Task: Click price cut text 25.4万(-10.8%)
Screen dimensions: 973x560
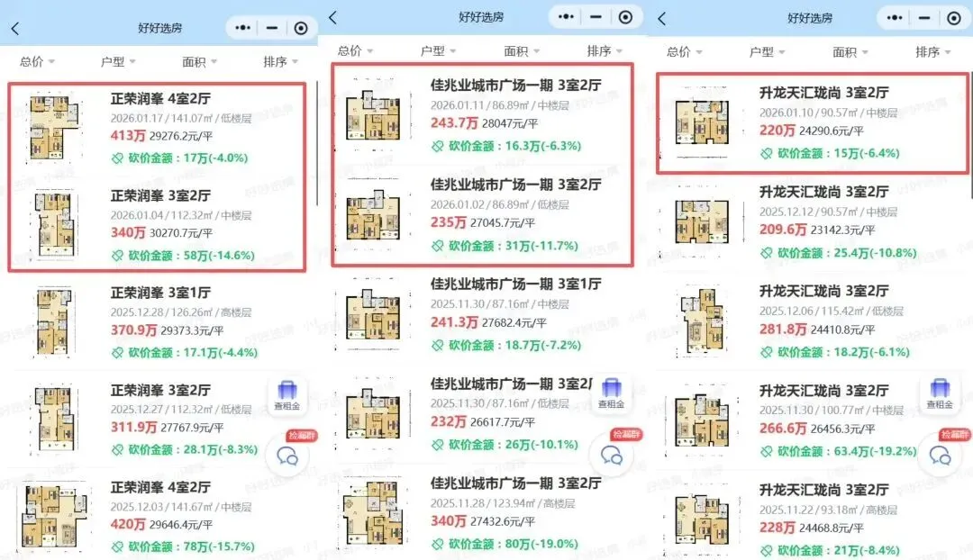Action: (875, 252)
